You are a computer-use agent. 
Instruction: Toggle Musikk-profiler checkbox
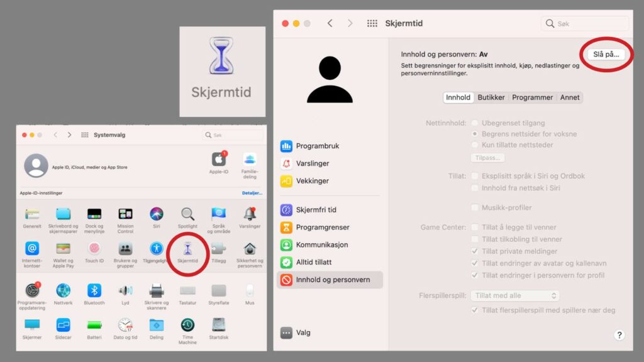[475, 207]
